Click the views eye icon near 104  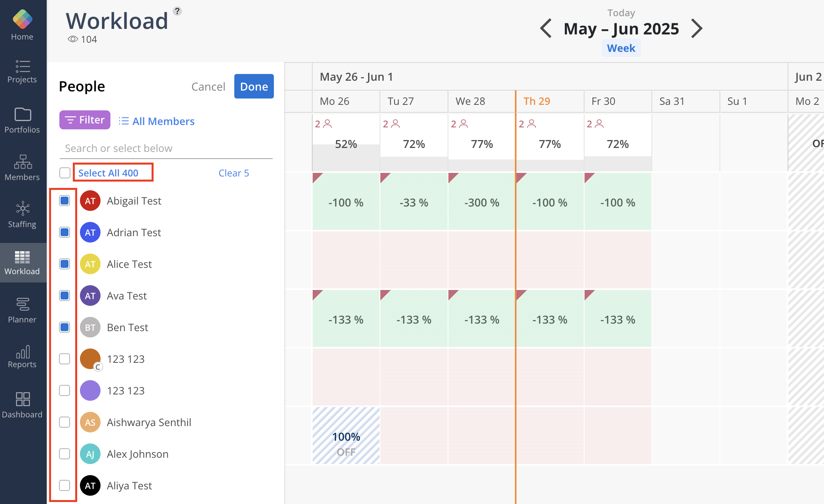coord(73,39)
